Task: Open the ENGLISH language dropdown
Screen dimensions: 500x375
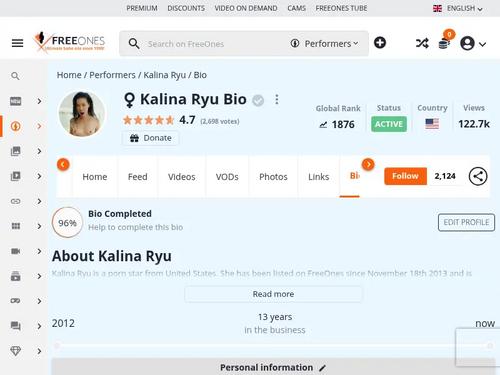Action: pyautogui.click(x=458, y=8)
